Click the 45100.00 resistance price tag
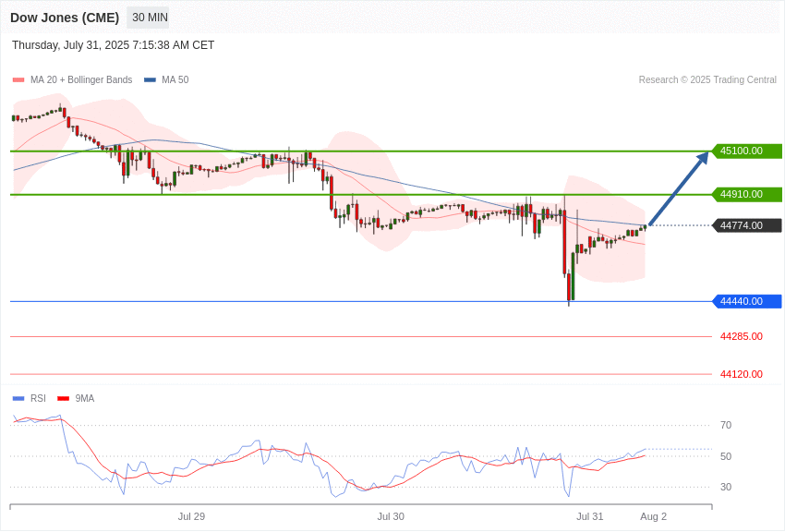 pos(746,151)
